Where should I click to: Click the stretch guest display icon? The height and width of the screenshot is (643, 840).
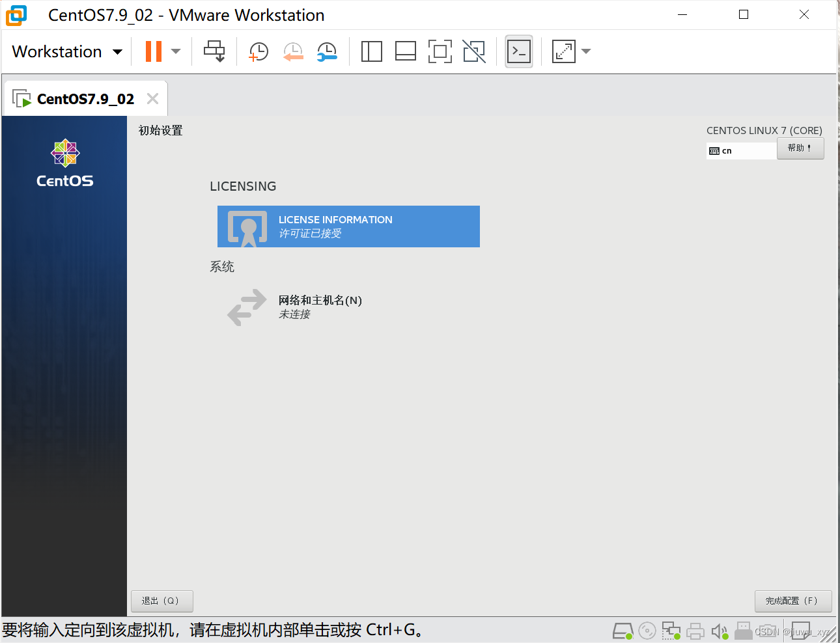564,51
